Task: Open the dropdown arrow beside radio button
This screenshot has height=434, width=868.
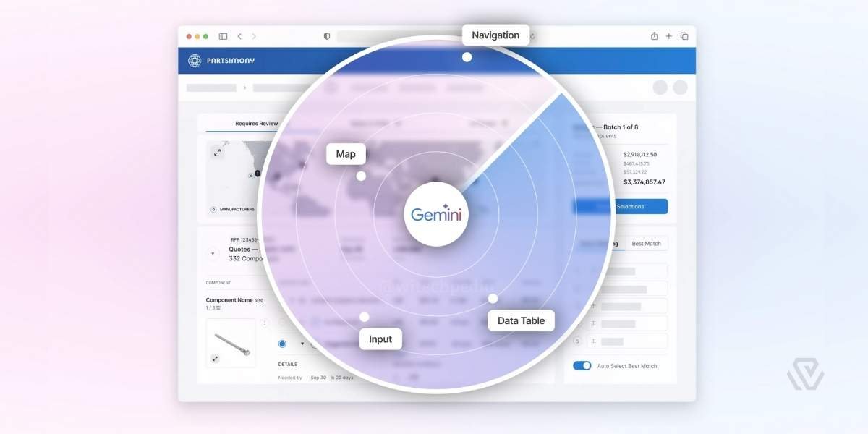Action: [x=302, y=344]
